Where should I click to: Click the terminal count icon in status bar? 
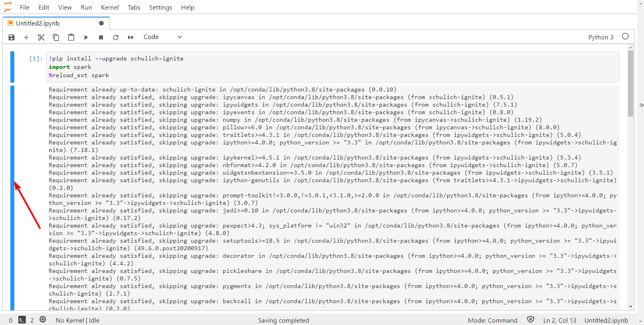coord(22,320)
